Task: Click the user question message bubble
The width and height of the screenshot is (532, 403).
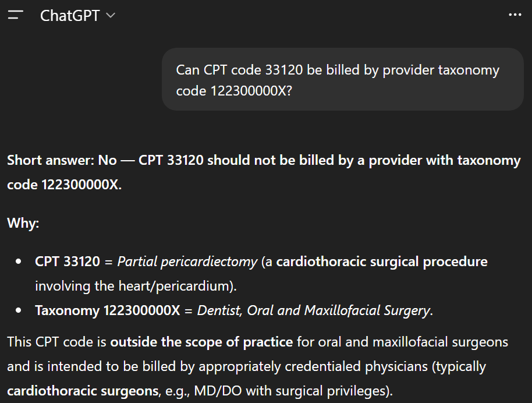Action: [x=342, y=79]
